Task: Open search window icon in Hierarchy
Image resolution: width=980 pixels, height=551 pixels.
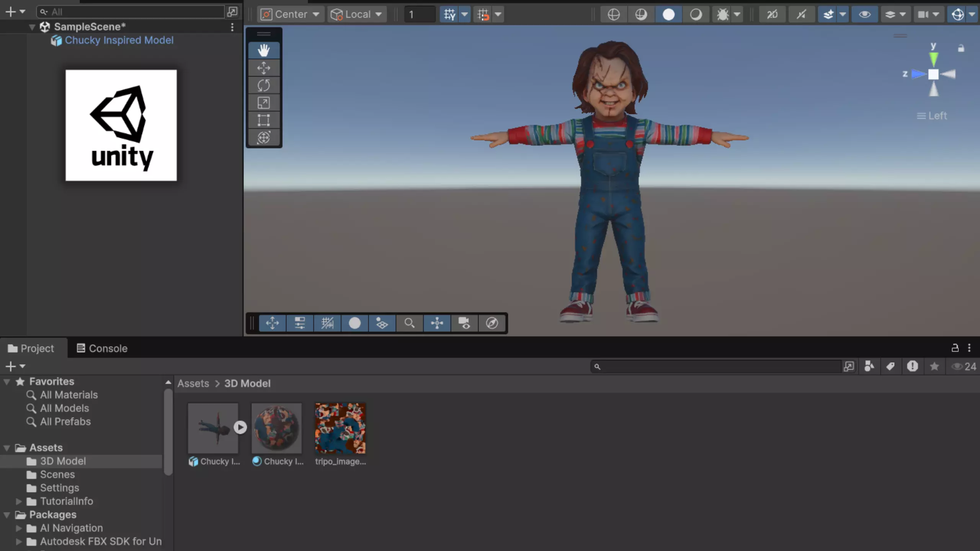Action: 232,12
